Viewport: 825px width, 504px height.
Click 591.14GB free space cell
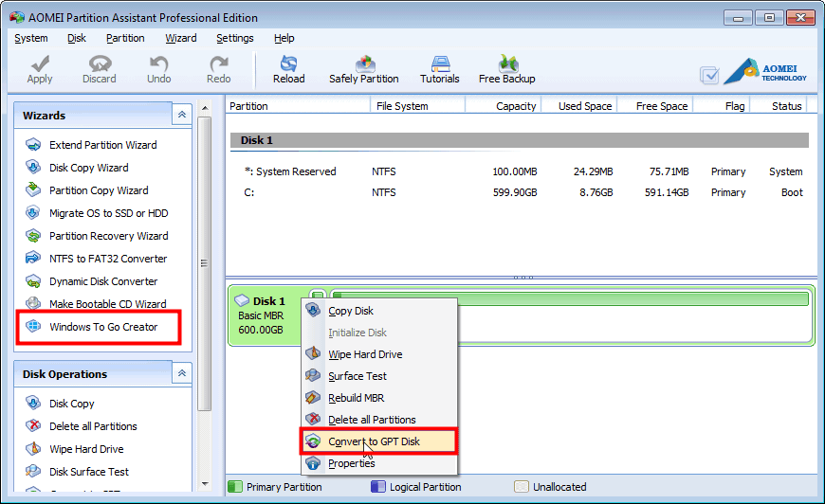pos(667,192)
